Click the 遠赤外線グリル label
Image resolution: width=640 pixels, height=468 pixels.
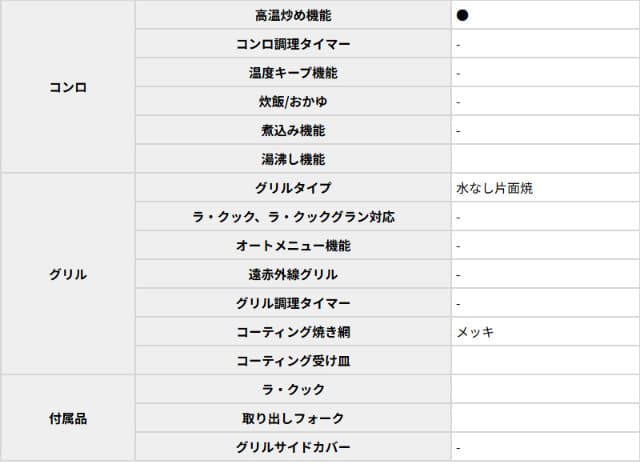[293, 274]
